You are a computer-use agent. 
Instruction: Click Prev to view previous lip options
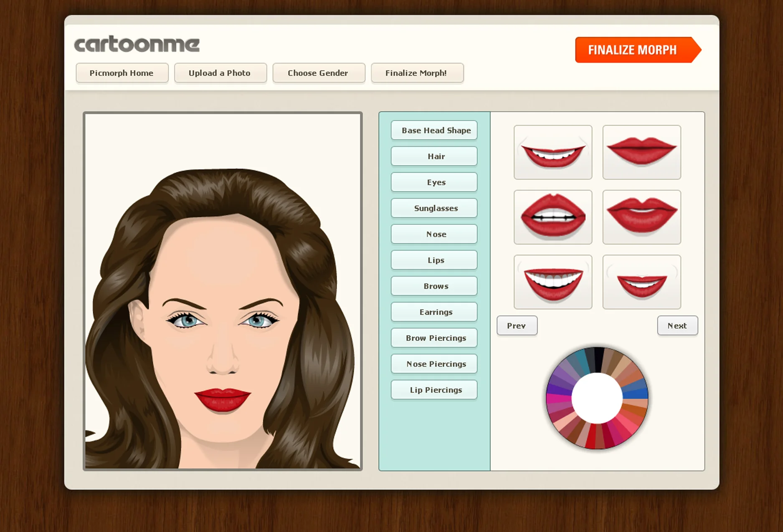517,325
